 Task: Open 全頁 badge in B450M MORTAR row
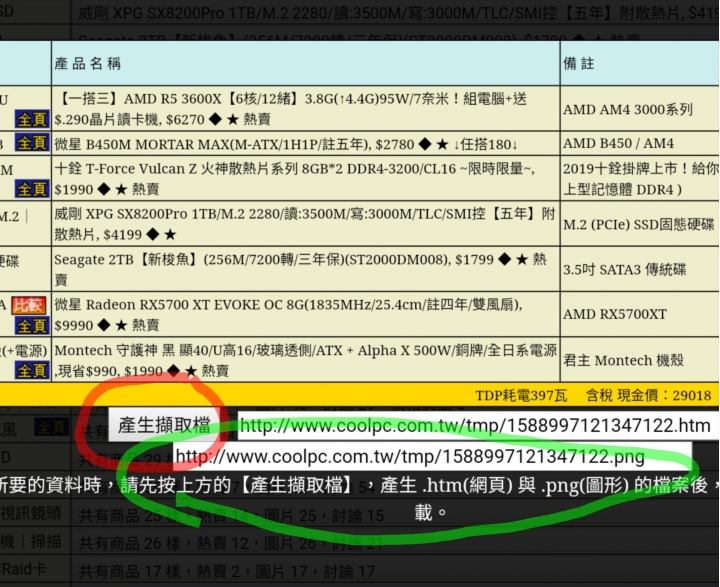click(32, 143)
